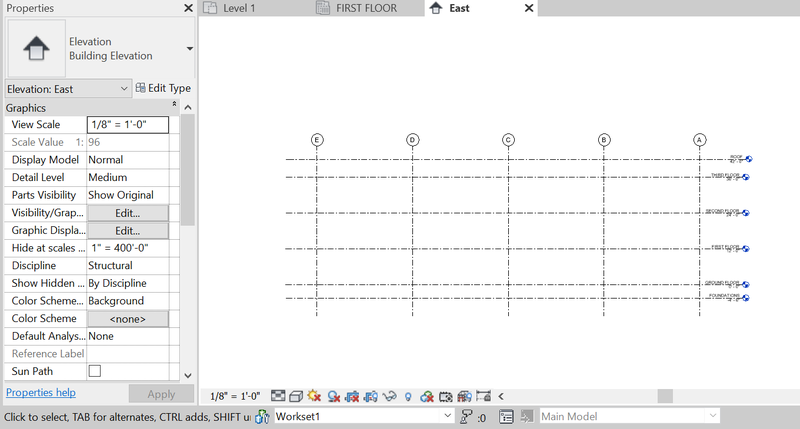Click the Reveal Hidden Elements lightbulb icon
Image resolution: width=800 pixels, height=429 pixels.
407,395
